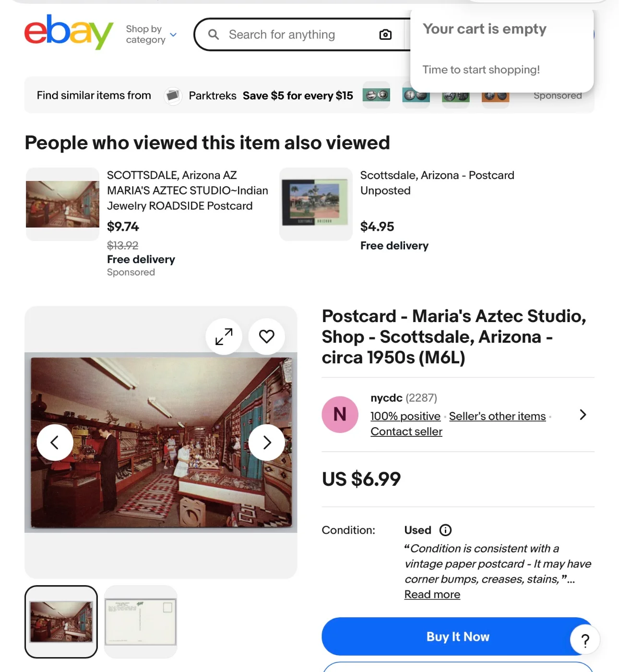Expand the Shop by category dropdown

151,35
